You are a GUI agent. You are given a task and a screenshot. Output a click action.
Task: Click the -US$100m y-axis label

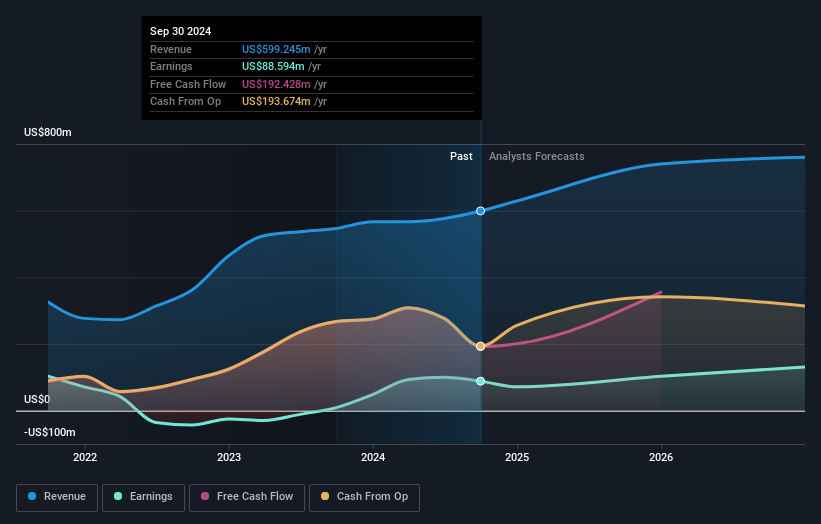coord(50,432)
